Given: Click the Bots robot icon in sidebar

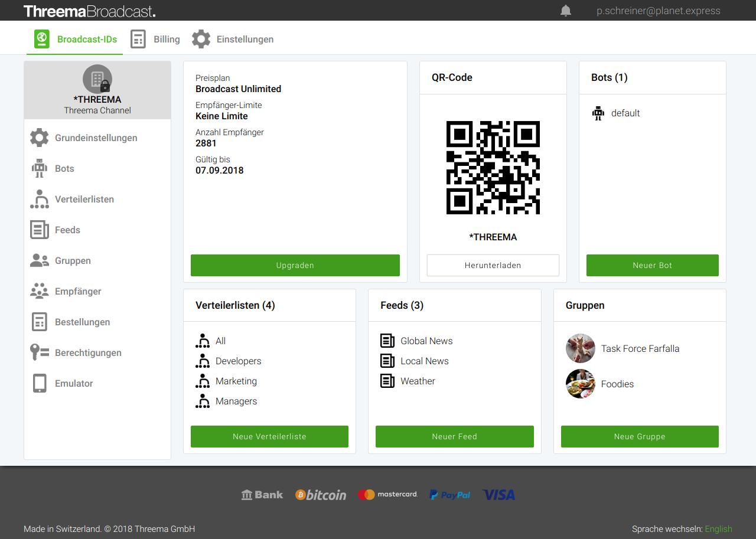Looking at the screenshot, I should click(x=40, y=168).
